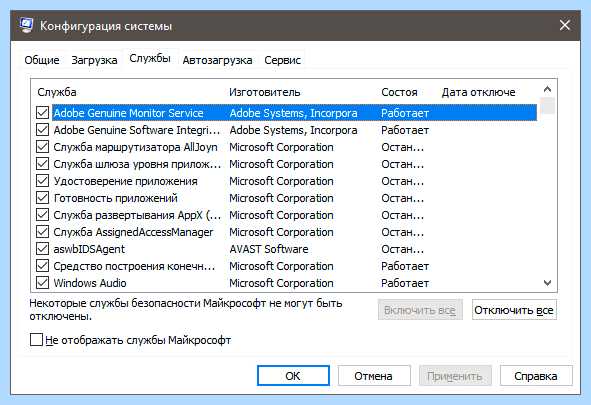Image resolution: width=591 pixels, height=405 pixels.
Task: Toggle the Служба маршрутизатора AllJoyn checkbox
Action: coord(42,147)
